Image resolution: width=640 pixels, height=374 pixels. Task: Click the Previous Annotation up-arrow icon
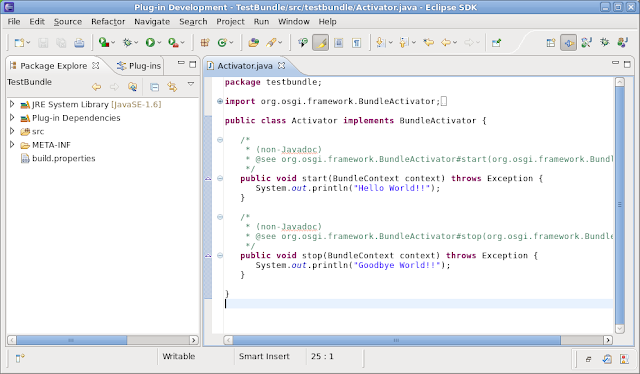pyautogui.click(x=403, y=42)
